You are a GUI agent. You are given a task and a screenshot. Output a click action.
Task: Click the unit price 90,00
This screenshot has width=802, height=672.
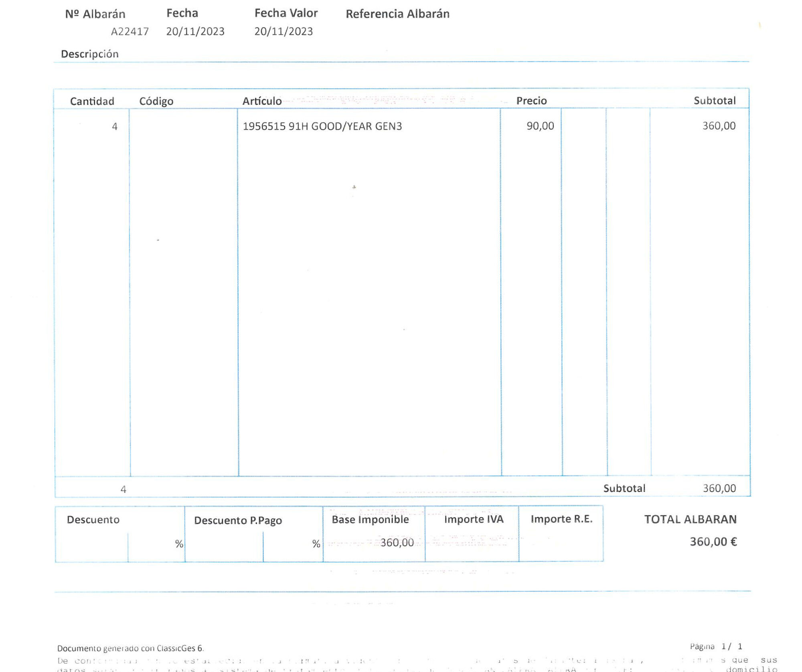[x=540, y=126]
